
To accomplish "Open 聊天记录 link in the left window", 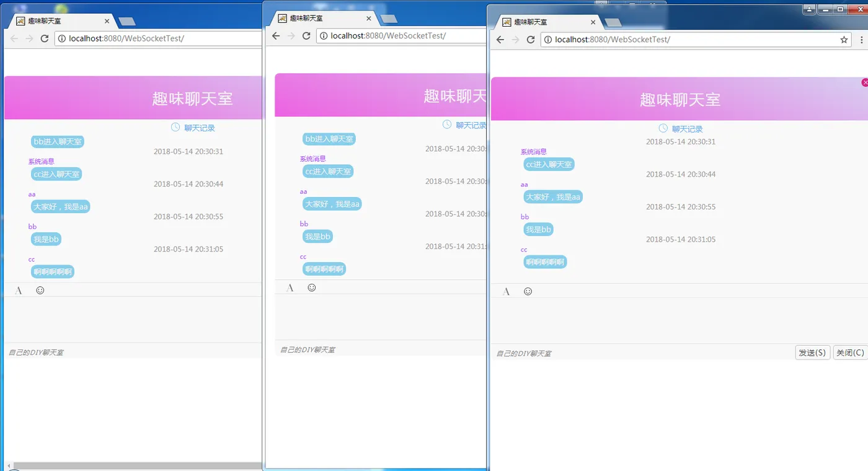I will [x=200, y=128].
